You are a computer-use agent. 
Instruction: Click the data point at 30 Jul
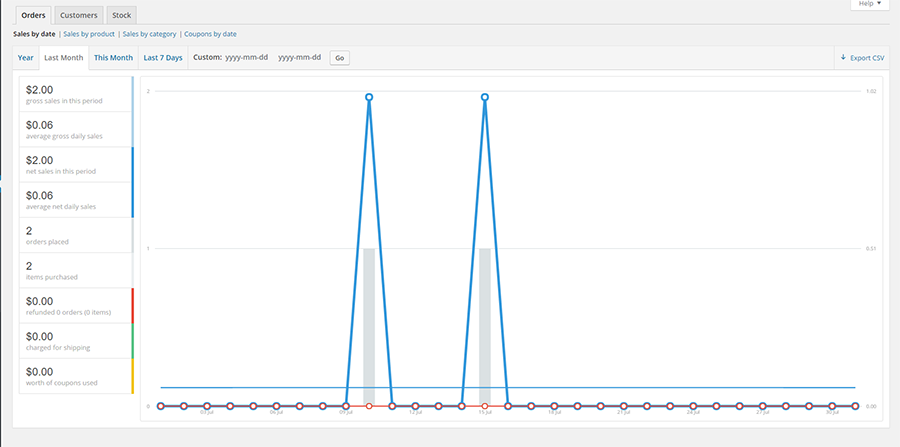point(832,406)
